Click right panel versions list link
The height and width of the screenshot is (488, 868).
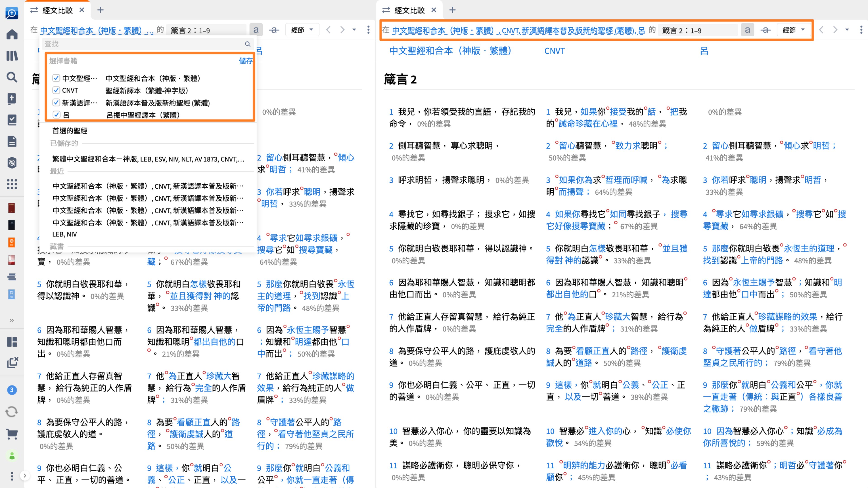coord(518,30)
